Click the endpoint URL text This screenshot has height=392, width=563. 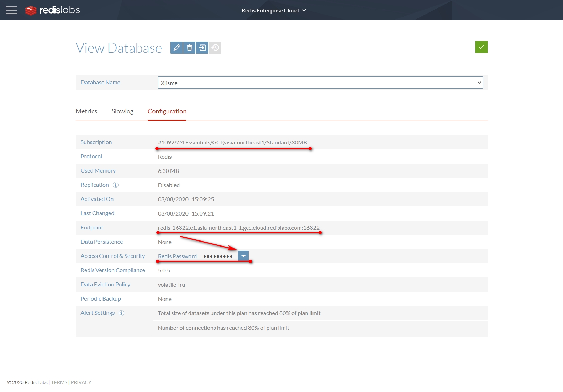pos(238,228)
